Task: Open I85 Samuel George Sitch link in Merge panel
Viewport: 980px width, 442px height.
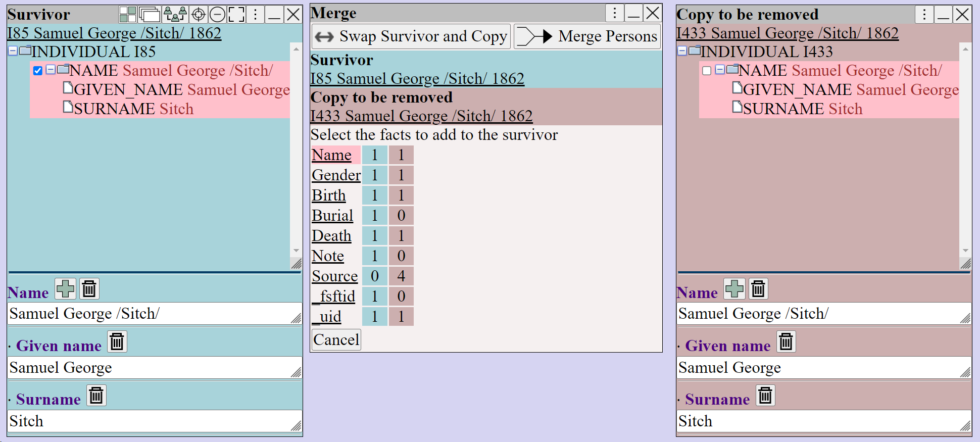Action: click(417, 79)
